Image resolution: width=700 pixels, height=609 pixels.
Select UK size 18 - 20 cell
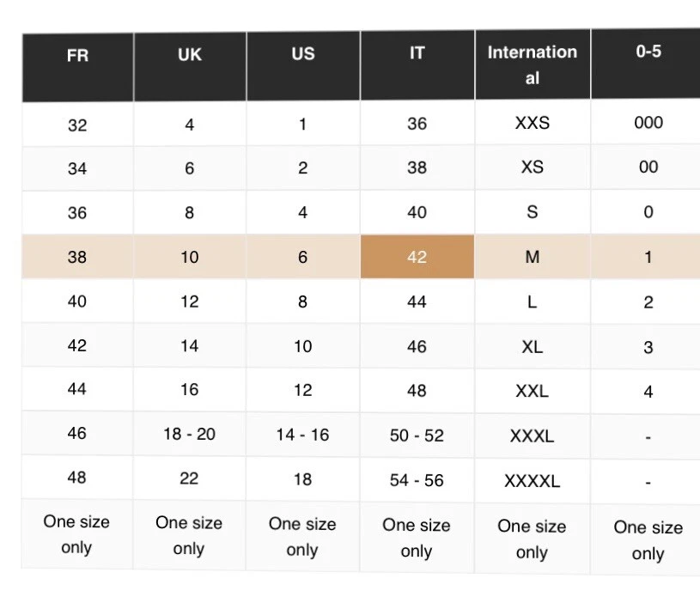(190, 434)
